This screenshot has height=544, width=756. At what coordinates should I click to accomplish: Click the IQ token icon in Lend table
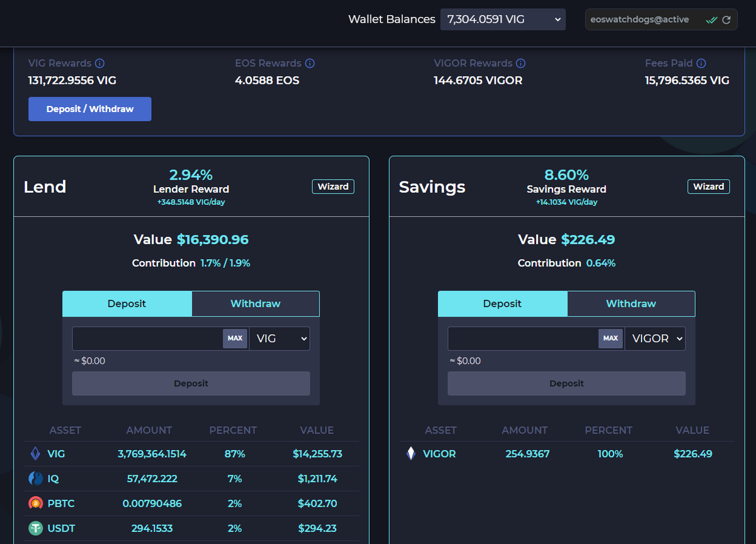coord(35,478)
